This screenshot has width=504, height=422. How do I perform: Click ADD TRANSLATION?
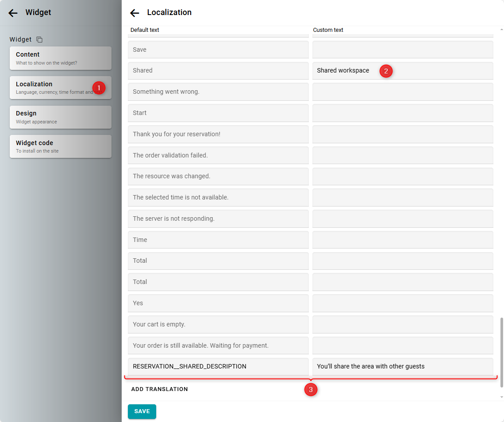(159, 389)
